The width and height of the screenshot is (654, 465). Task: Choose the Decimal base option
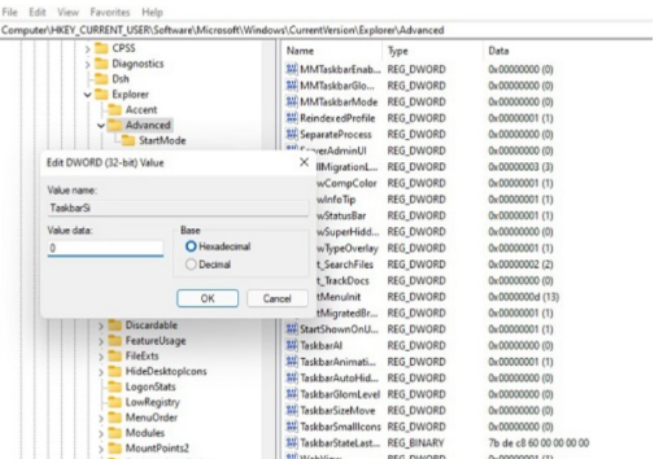[x=190, y=265]
